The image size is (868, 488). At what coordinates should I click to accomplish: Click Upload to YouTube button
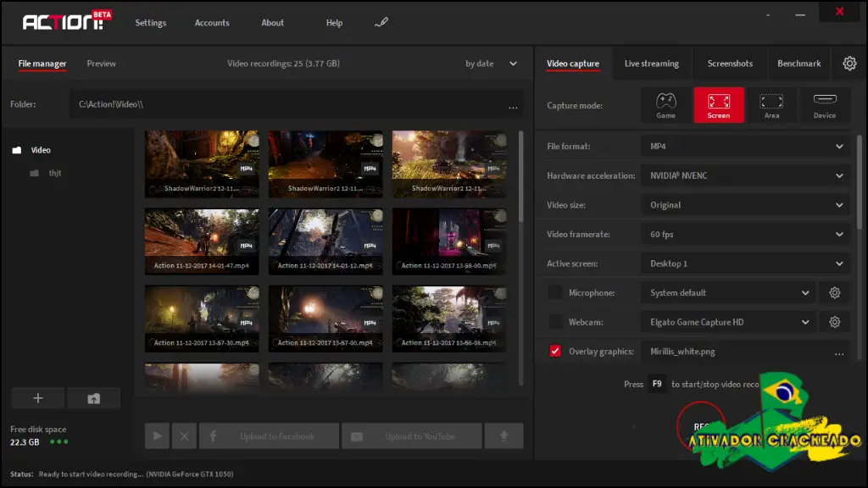coord(412,436)
